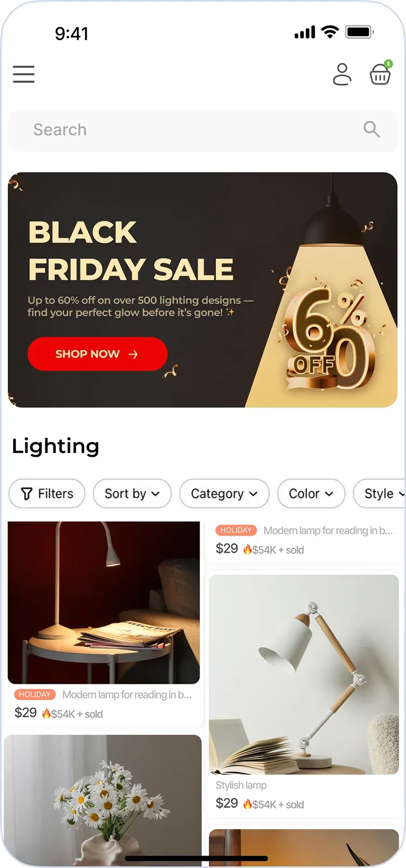The height and width of the screenshot is (868, 406).
Task: Open the Filters button
Action: click(47, 494)
